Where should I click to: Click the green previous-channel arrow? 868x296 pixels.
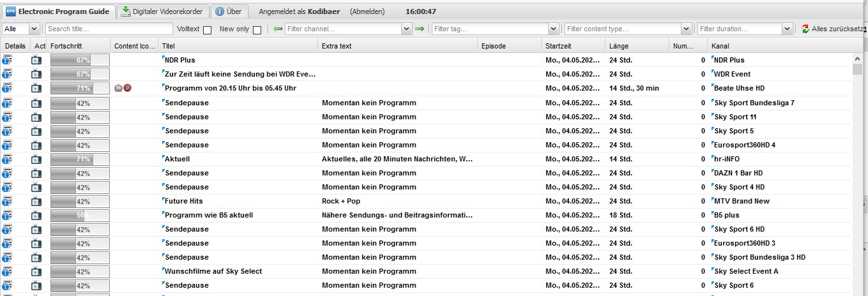(277, 29)
